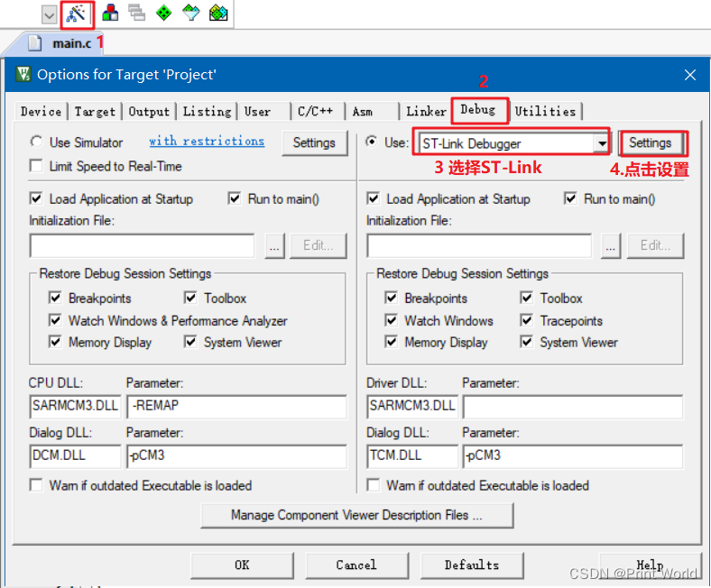This screenshot has height=588, width=711.
Task: Toggle simulator Breakpoints checkbox
Action: click(x=55, y=298)
